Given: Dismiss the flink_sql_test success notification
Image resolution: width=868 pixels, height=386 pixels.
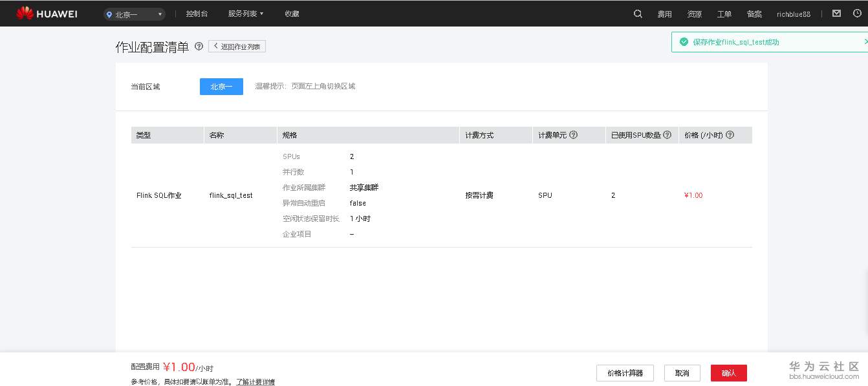Looking at the screenshot, I should point(866,41).
